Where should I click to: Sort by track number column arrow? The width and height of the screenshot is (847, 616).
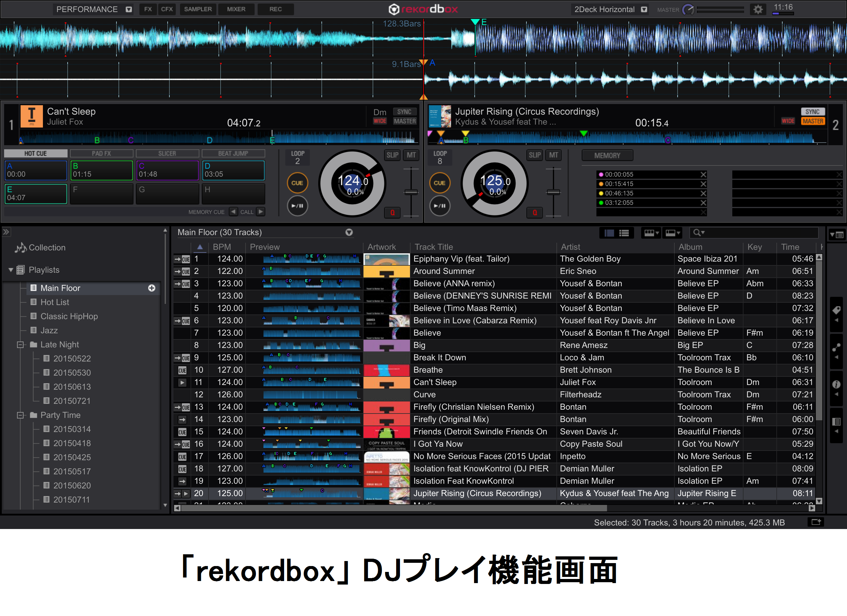tap(200, 247)
